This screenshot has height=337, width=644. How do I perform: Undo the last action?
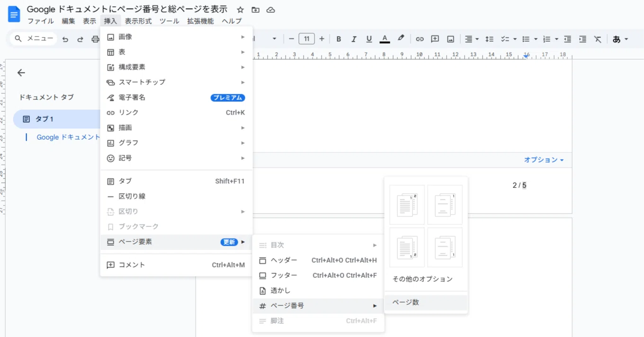point(65,39)
